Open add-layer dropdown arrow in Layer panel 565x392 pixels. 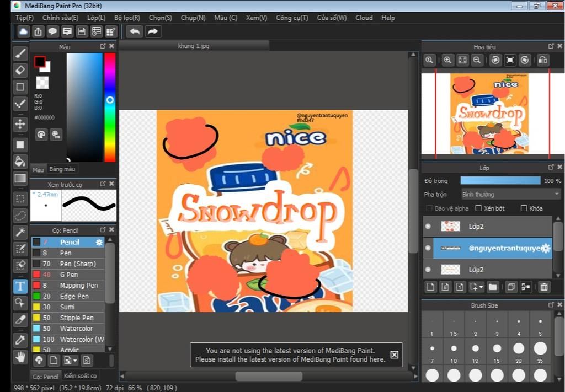[481, 287]
